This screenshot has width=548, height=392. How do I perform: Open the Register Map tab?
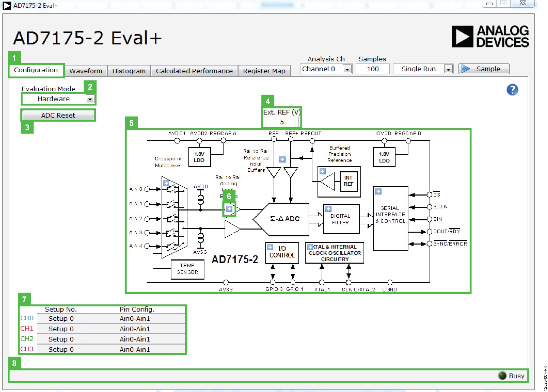[264, 71]
